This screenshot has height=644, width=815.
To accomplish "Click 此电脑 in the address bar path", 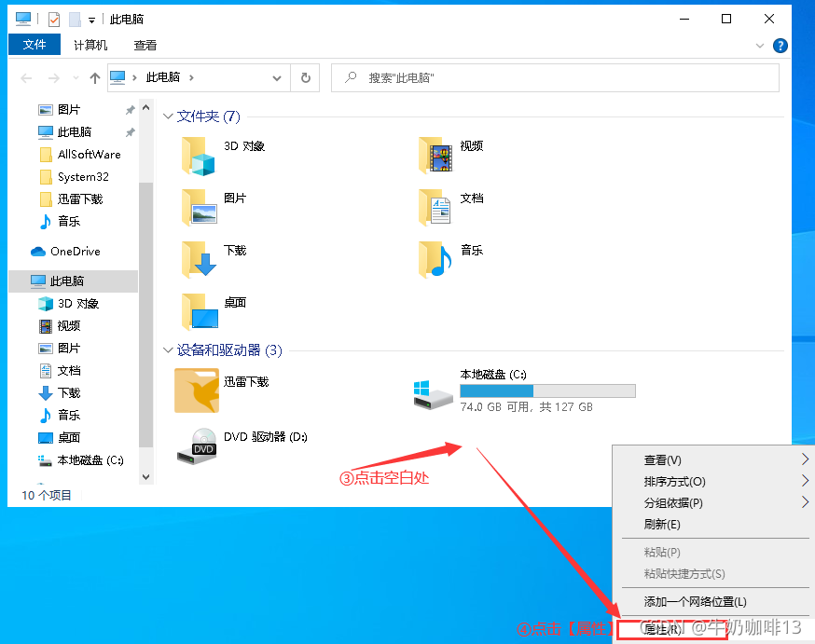I will (162, 77).
